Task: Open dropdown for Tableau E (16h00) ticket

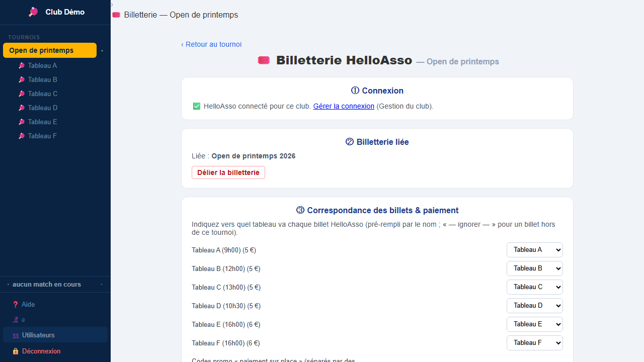Action: pyautogui.click(x=535, y=324)
